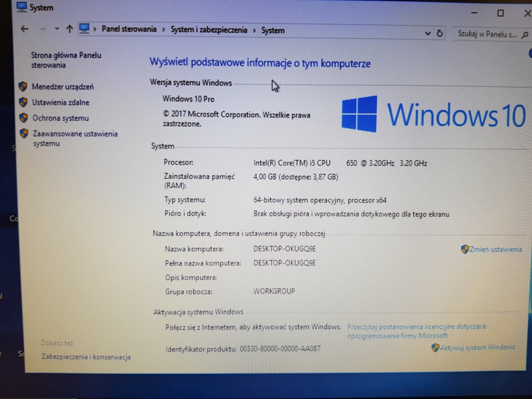
Task: Click computer name value next to Nazwa komputera
Action: [284, 249]
